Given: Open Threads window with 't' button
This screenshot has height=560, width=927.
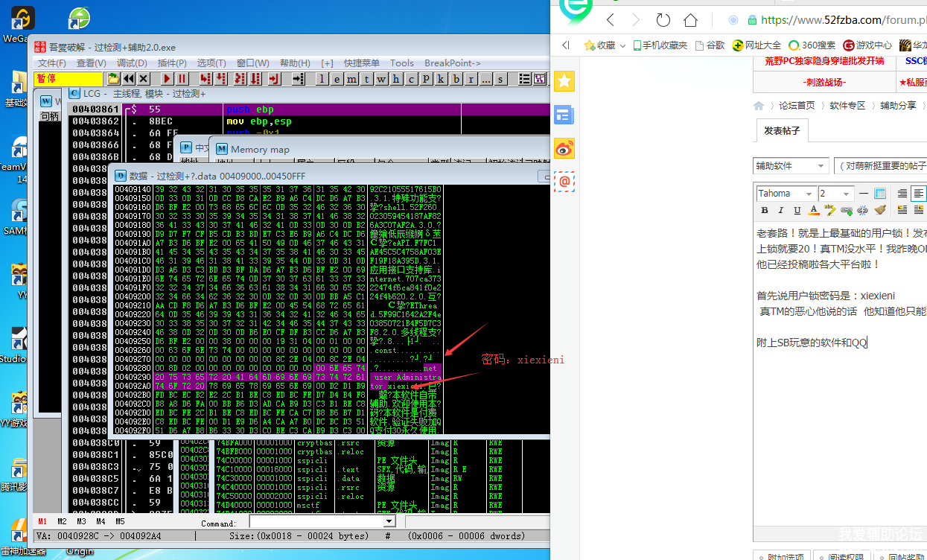Looking at the screenshot, I should click(x=366, y=78).
